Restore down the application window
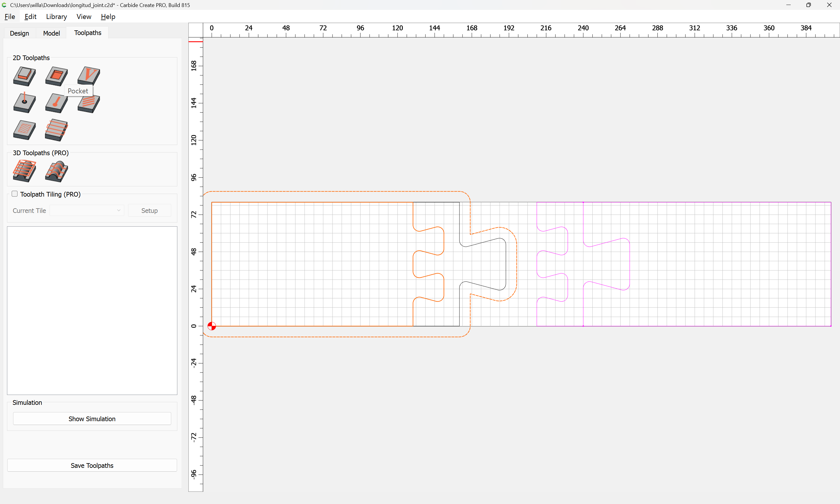Screen dimensions: 840x504 pyautogui.click(x=808, y=5)
